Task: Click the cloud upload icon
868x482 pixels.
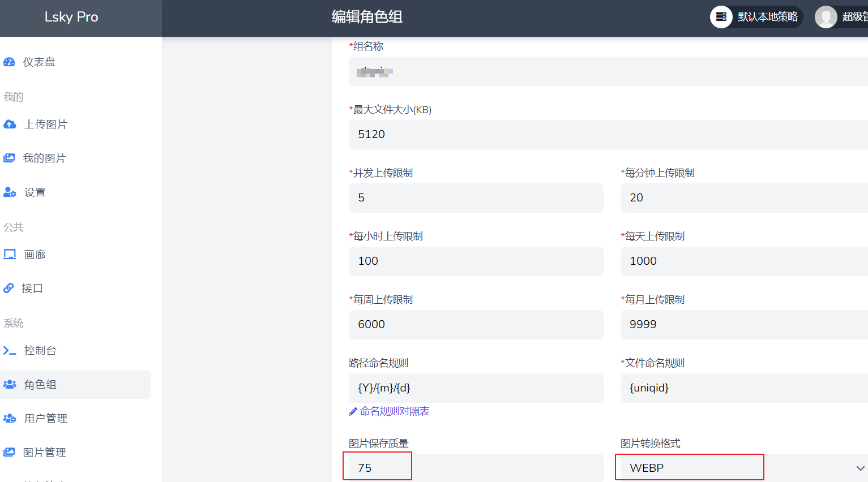Action: (x=10, y=124)
